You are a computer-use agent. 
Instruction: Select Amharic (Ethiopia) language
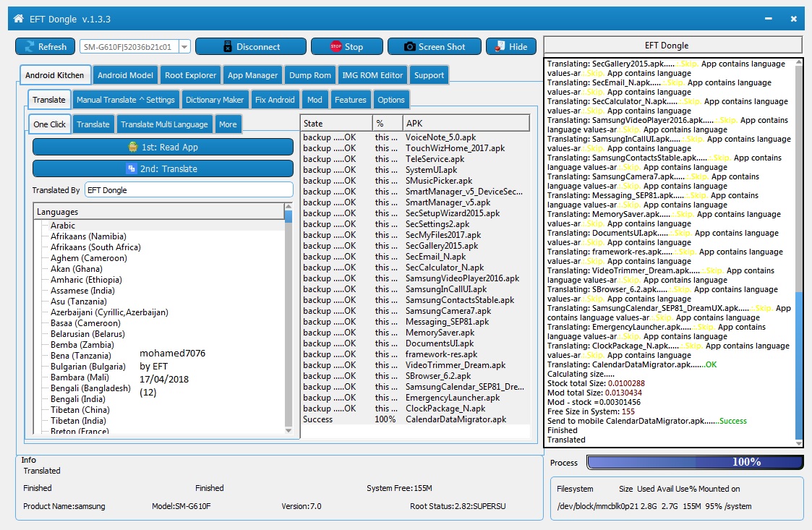[x=87, y=280]
